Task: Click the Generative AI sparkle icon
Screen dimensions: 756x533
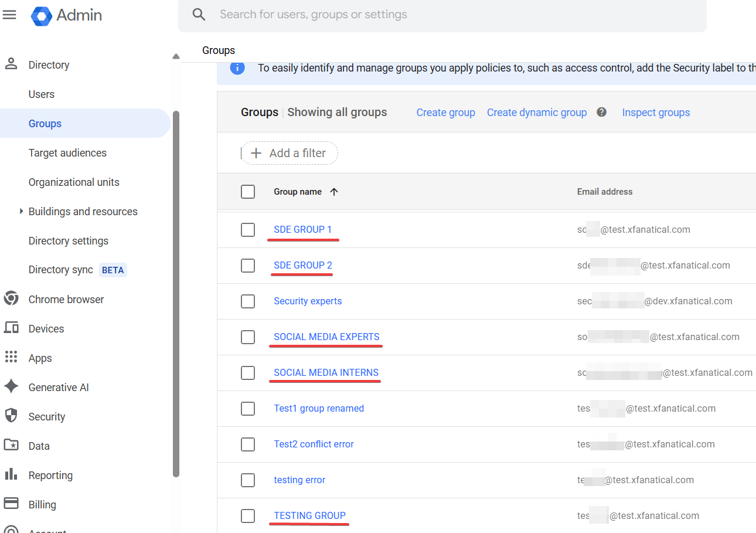Action: click(x=11, y=386)
